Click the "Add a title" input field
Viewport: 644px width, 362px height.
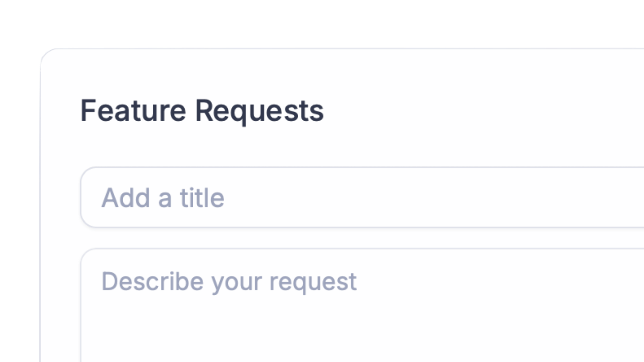[362, 197]
